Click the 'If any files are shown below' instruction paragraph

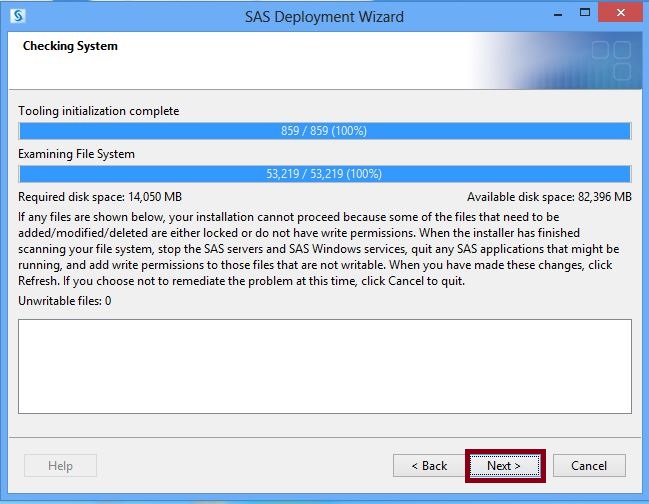click(x=319, y=249)
